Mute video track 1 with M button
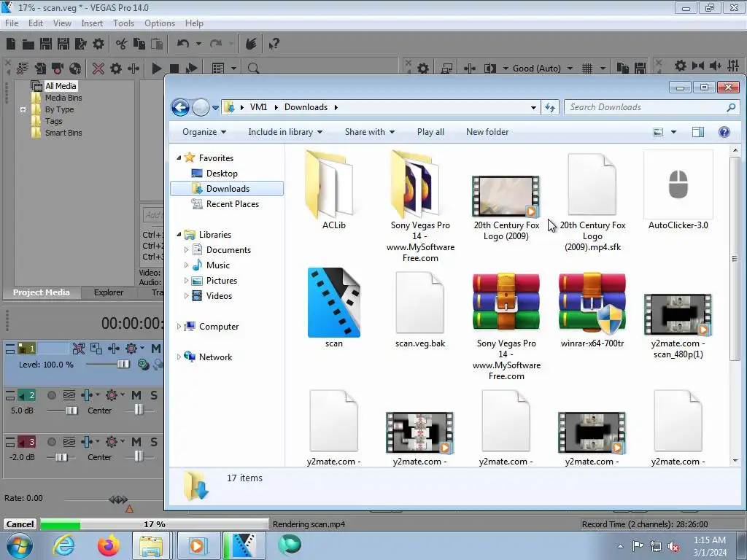This screenshot has width=747, height=560. pyautogui.click(x=156, y=349)
